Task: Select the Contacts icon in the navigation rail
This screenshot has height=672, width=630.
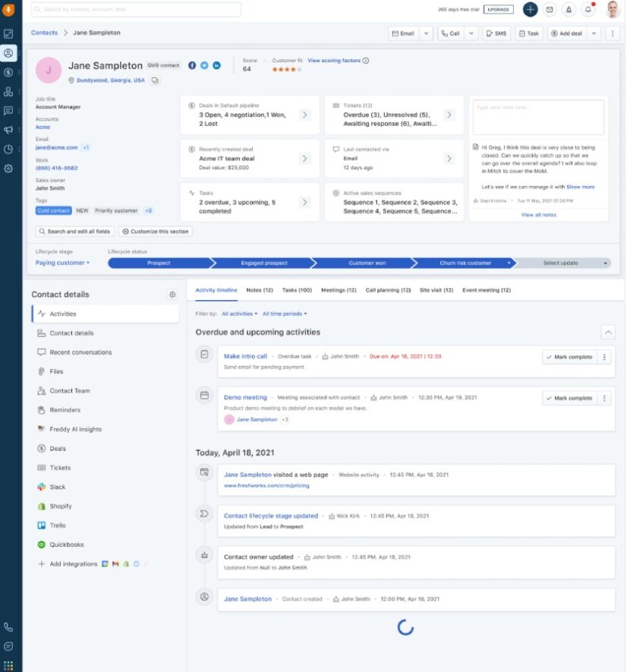Action: 8,53
